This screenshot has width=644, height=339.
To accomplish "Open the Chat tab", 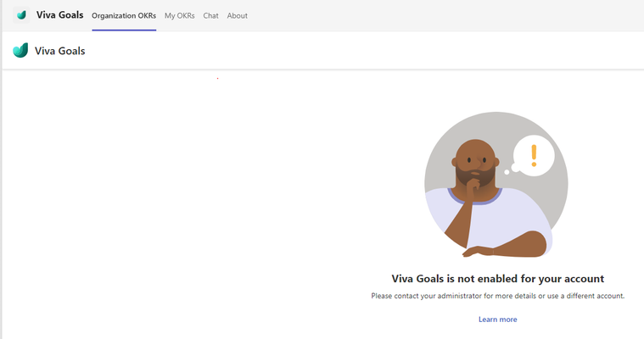I will click(210, 15).
